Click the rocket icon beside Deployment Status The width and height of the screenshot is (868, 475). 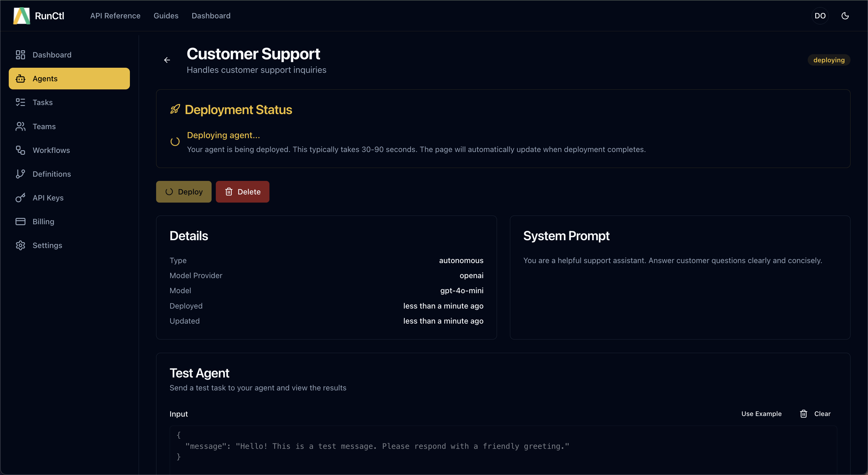click(175, 109)
